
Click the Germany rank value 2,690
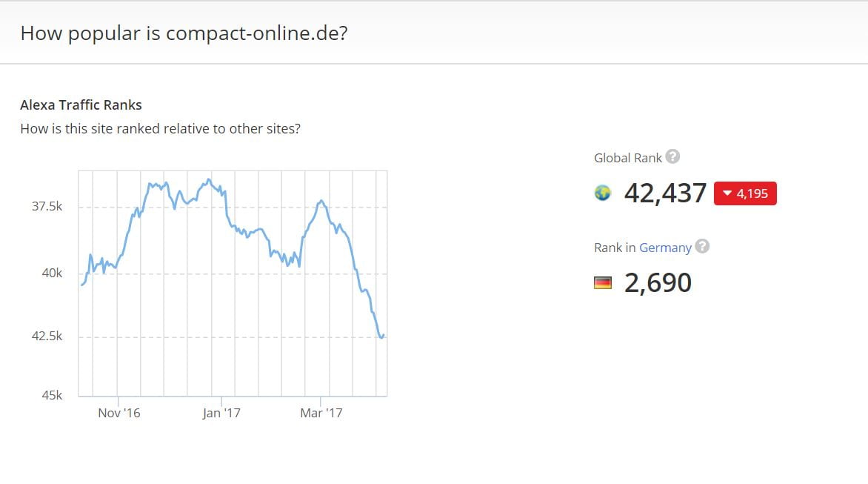pos(658,283)
